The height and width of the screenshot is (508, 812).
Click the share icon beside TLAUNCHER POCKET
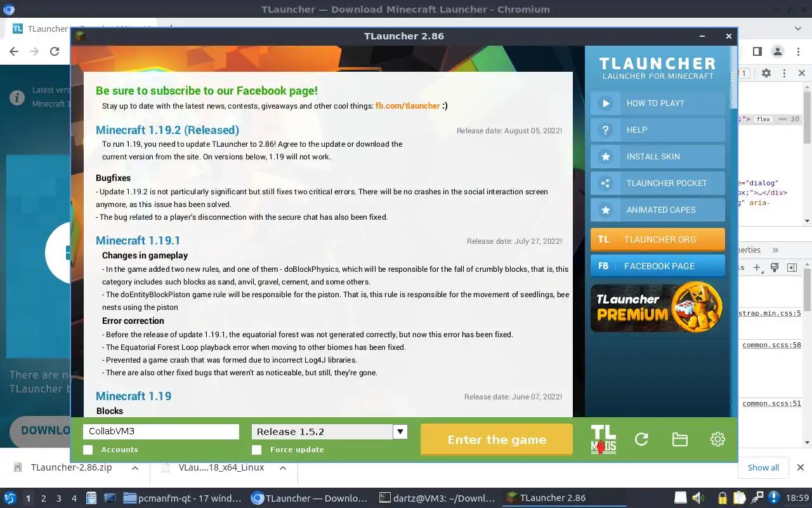[606, 183]
